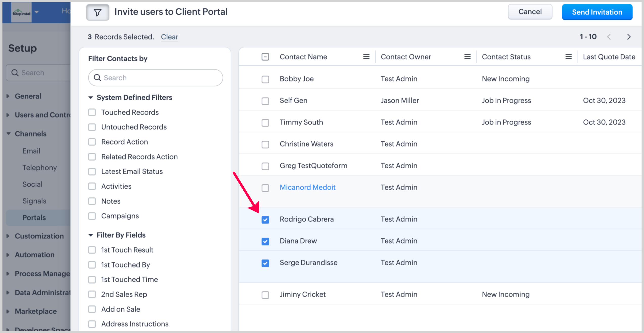Clear the selected records
The height and width of the screenshot is (333, 644).
pyautogui.click(x=169, y=37)
